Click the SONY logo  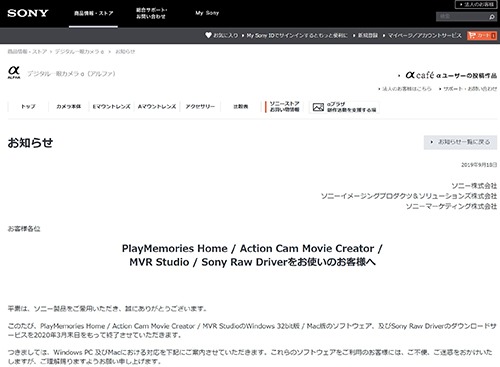coord(28,13)
